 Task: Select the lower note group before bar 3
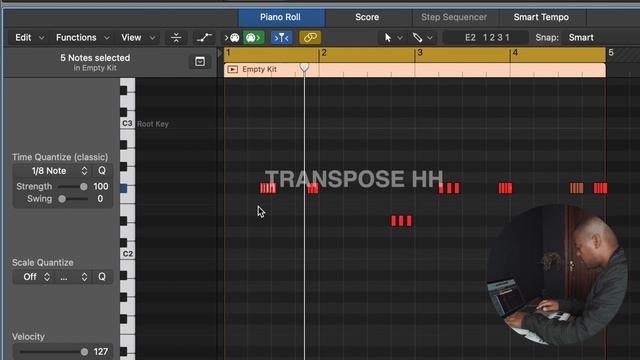401,221
